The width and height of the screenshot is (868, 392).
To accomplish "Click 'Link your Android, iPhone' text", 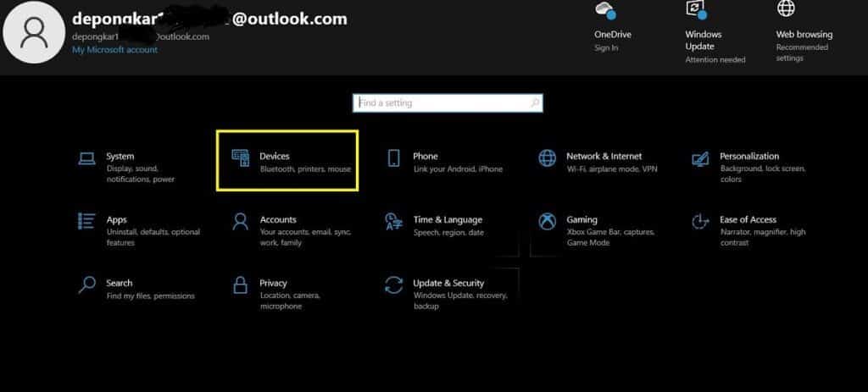I will click(x=458, y=169).
